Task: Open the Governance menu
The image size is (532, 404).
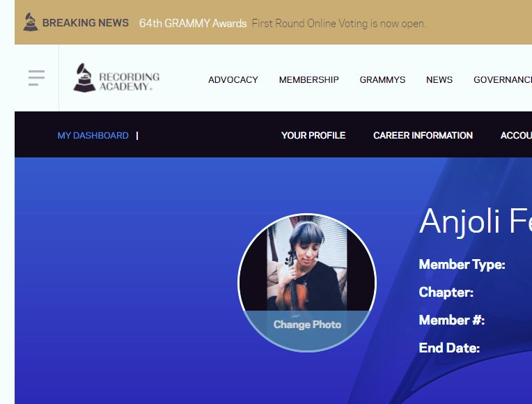Action: 503,80
